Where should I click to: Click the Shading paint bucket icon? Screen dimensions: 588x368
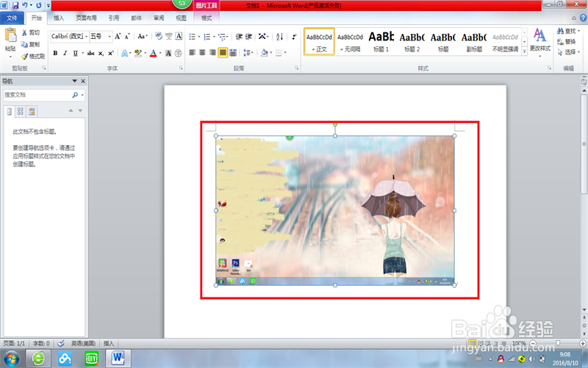tap(264, 53)
